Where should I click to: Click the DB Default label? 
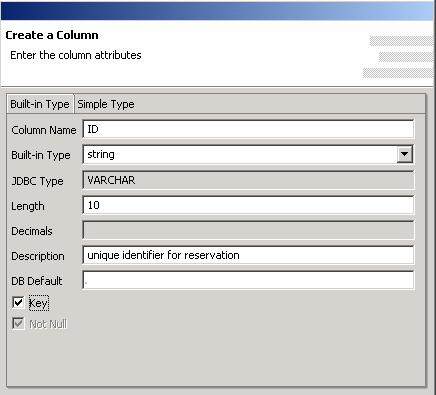[x=37, y=281]
